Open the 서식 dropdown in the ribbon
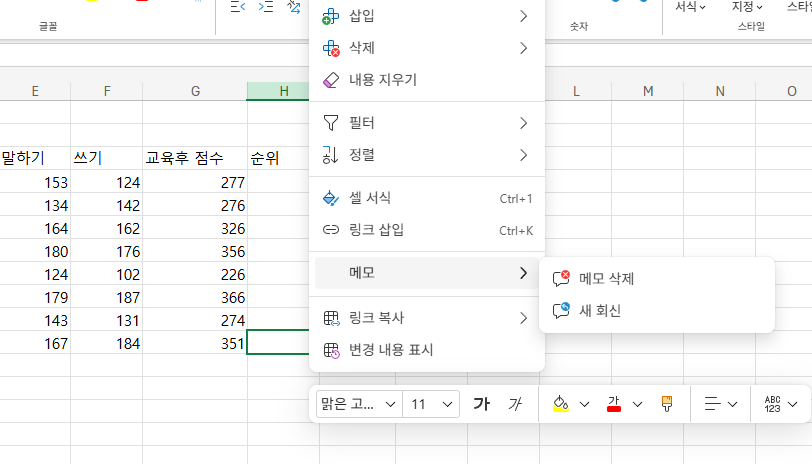 [x=690, y=7]
